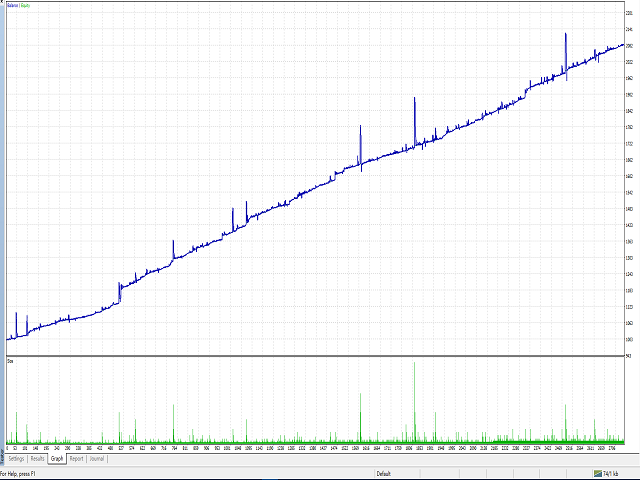This screenshot has width=640, height=480.
Task: Click the Default profile in status bar
Action: tap(384, 474)
